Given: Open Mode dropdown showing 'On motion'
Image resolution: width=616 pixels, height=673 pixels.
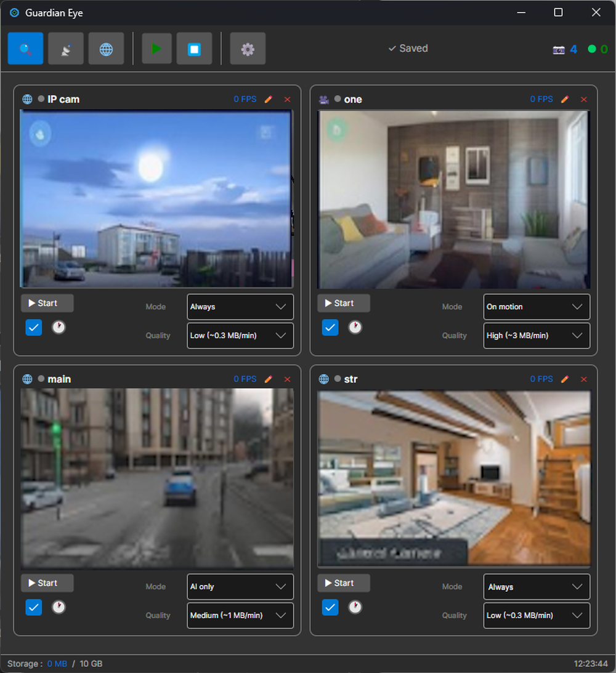Looking at the screenshot, I should 537,307.
